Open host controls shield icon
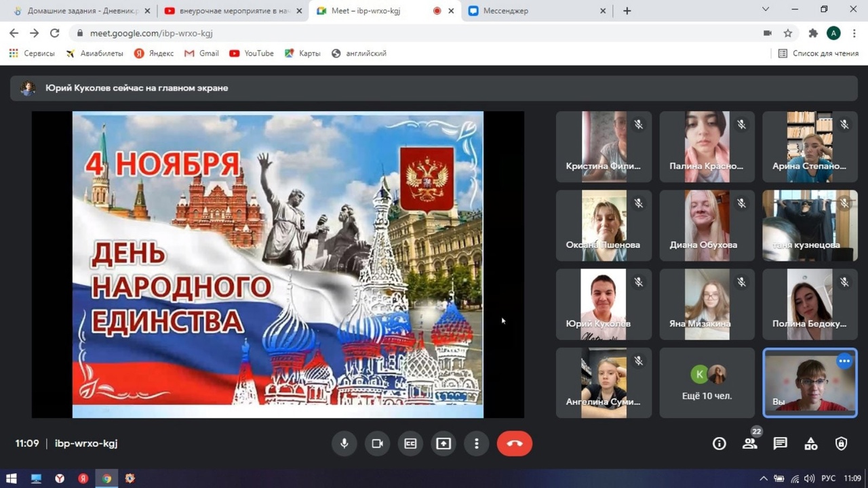The image size is (868, 488). [841, 443]
